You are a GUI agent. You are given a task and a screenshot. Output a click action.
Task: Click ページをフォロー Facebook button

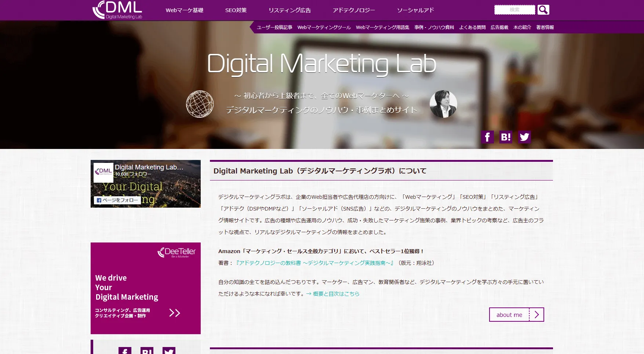coord(117,200)
